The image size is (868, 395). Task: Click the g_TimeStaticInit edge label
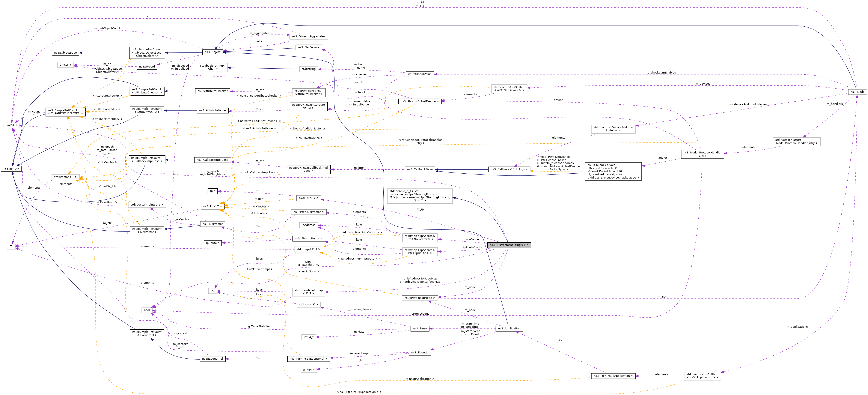pyautogui.click(x=259, y=326)
